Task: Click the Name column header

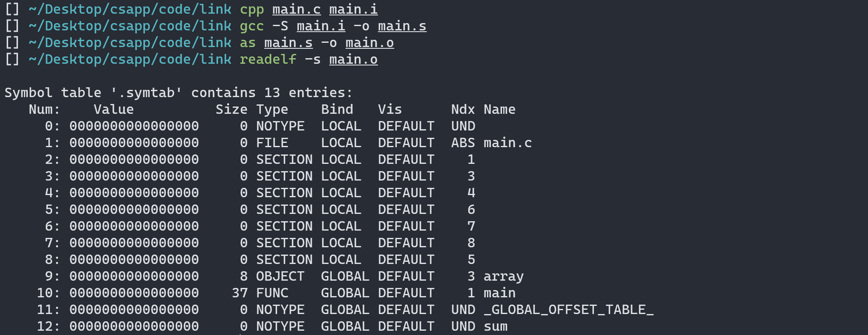Action: (499, 109)
